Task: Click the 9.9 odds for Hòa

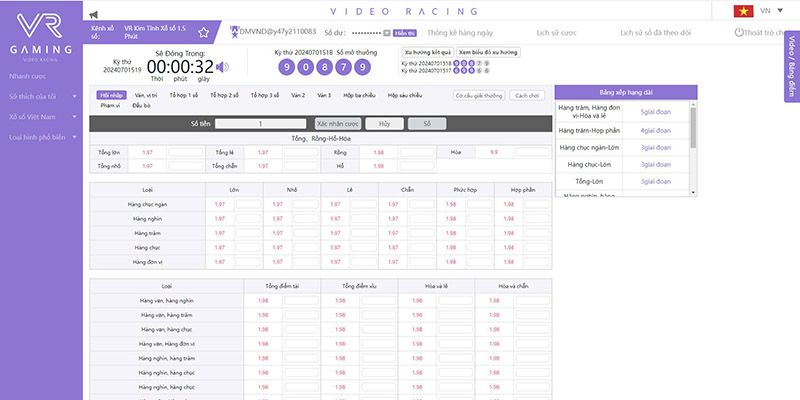Action: (x=494, y=152)
